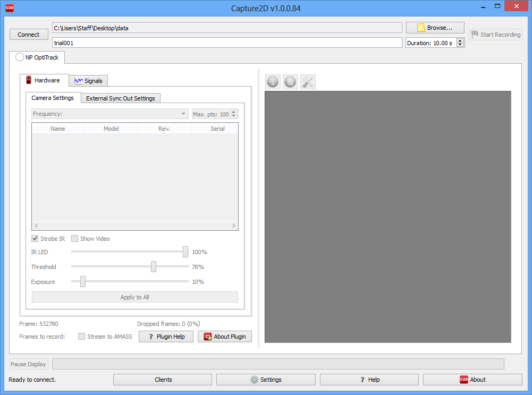Click the Serial column header
Viewport: 532px width, 395px height.
point(215,129)
